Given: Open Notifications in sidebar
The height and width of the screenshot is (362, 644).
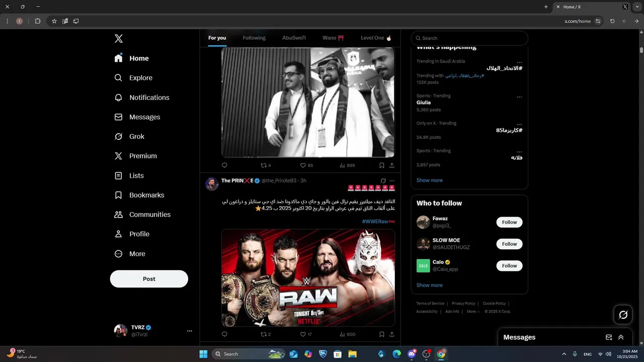Looking at the screenshot, I should coord(142,98).
